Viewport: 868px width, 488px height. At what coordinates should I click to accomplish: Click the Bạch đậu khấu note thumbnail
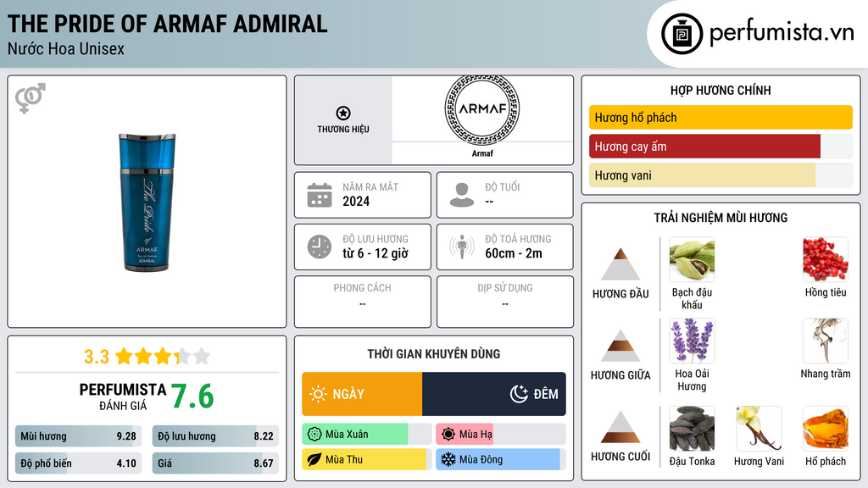[x=692, y=260]
